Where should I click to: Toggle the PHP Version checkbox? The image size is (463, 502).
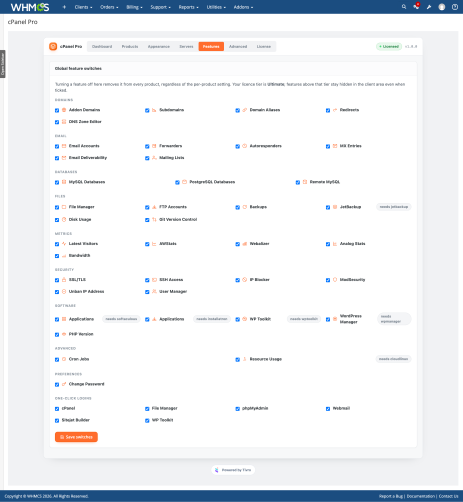(57, 334)
